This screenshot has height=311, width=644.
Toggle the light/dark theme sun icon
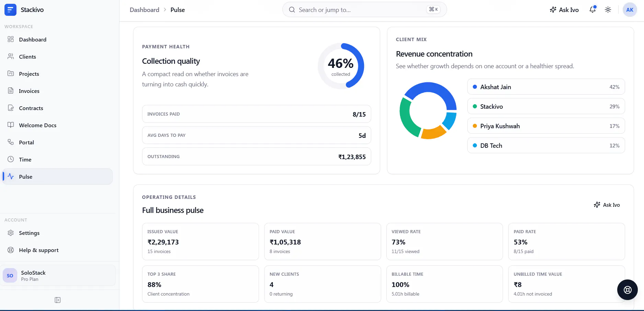(608, 10)
